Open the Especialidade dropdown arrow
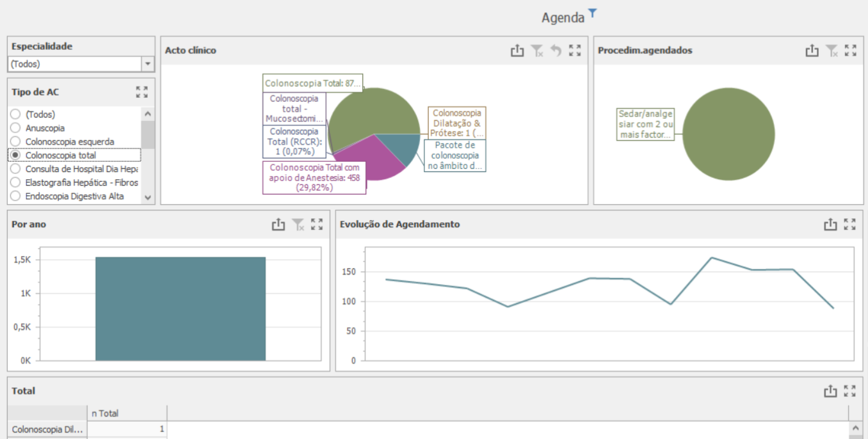The height and width of the screenshot is (439, 868). coord(148,64)
